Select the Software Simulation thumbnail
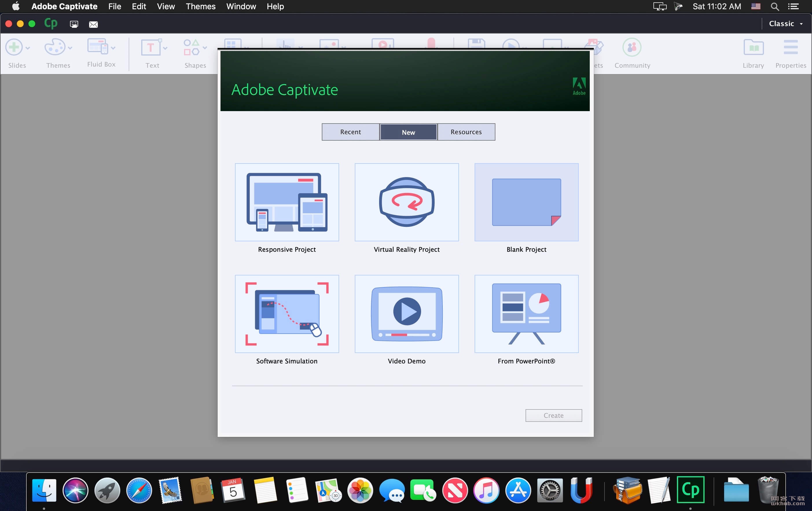Image resolution: width=812 pixels, height=511 pixels. coord(286,314)
